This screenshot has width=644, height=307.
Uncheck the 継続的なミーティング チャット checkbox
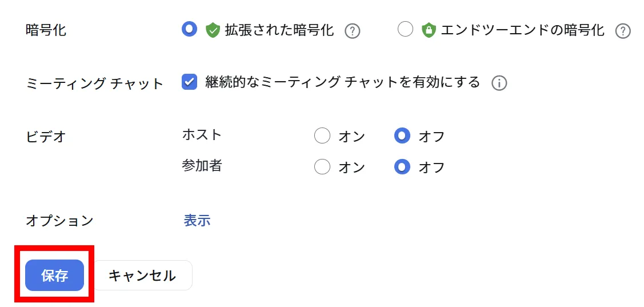(189, 82)
